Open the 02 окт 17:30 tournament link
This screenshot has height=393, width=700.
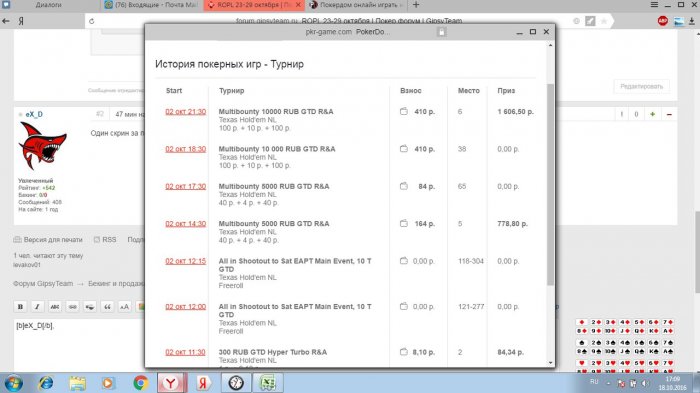pyautogui.click(x=186, y=186)
